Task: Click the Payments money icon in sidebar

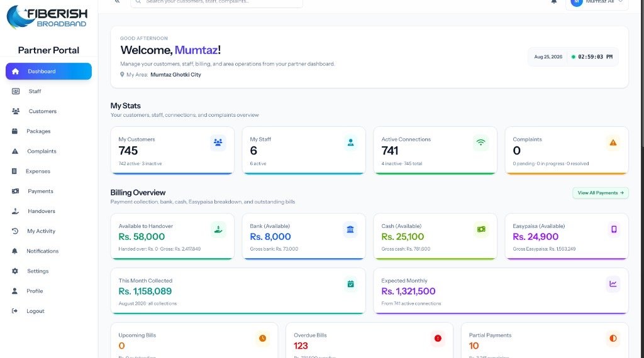Action: coord(15,191)
